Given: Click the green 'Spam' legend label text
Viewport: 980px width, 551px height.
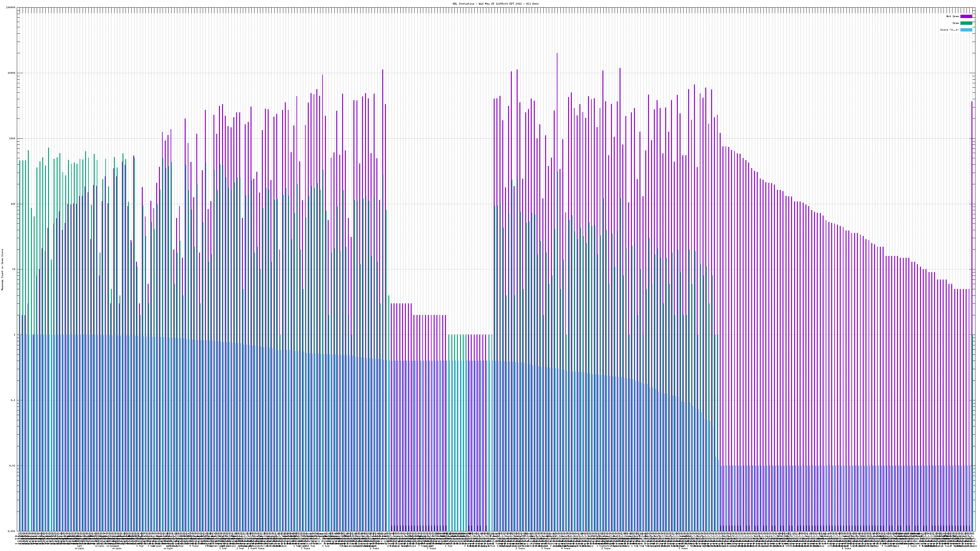Looking at the screenshot, I should (x=956, y=23).
